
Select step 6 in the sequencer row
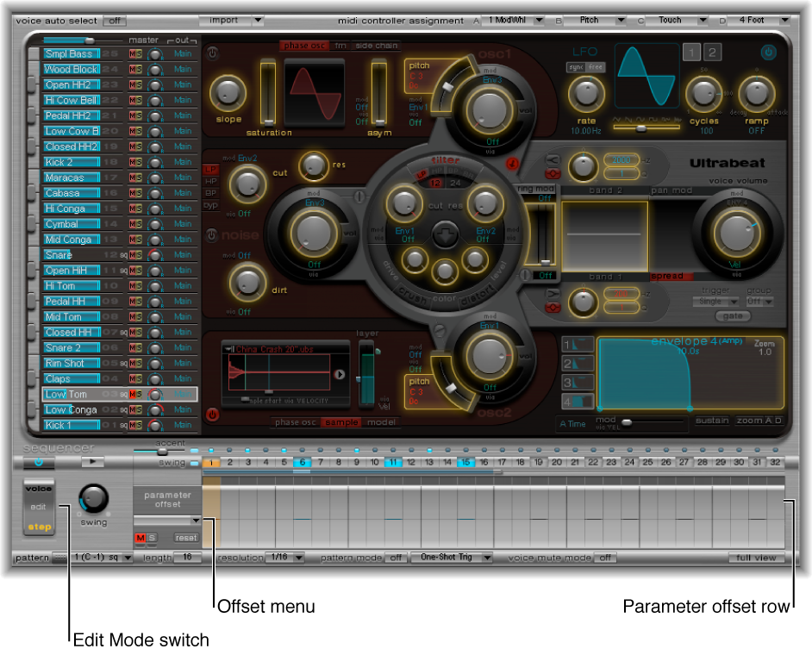click(x=303, y=462)
